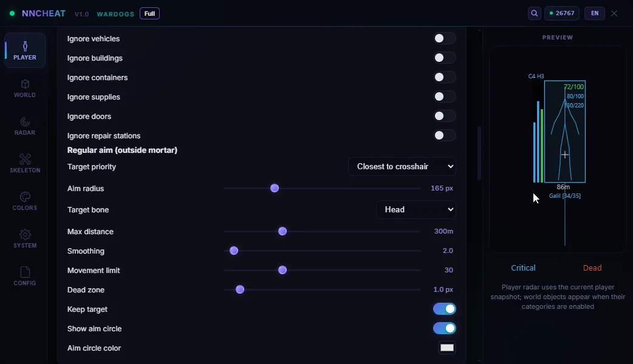Click the Movement limit slider handle
Viewport: 633px width, 364px height.
point(282,270)
